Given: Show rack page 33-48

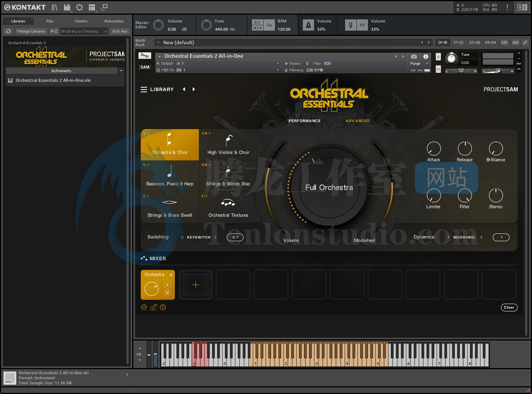Looking at the screenshot, I should 474,43.
